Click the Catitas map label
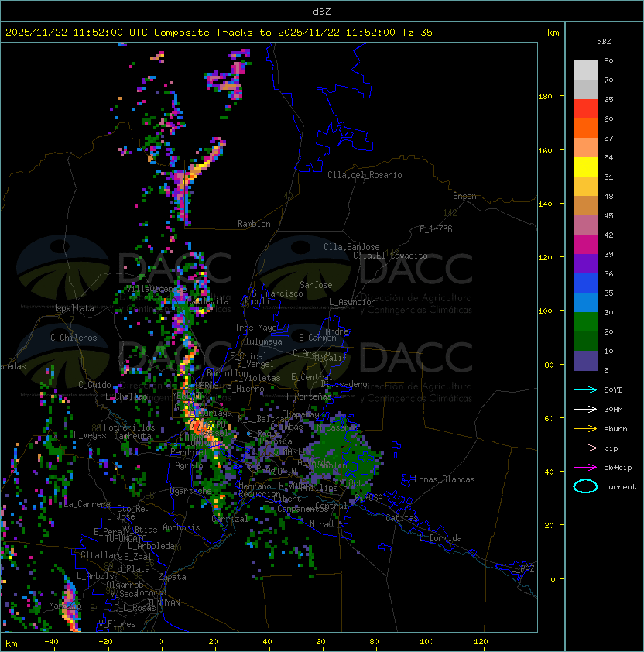This screenshot has width=644, height=652. 402,518
